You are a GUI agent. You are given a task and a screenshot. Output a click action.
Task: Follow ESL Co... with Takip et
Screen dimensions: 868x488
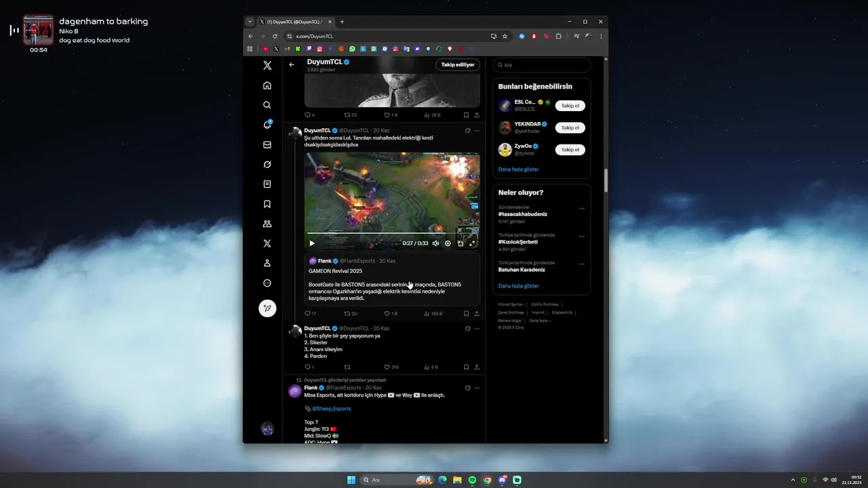coord(570,106)
